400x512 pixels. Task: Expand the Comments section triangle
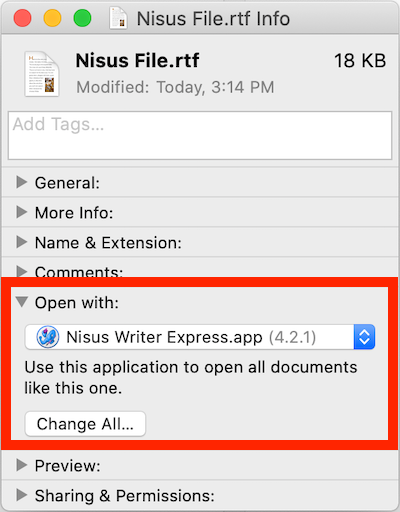coord(22,271)
